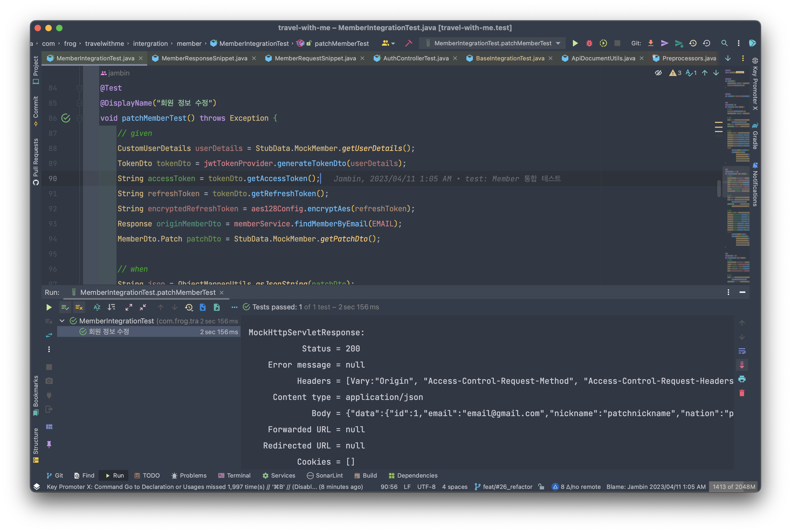Click the Show Git History clock icon
This screenshot has height=532, width=791.
(693, 43)
